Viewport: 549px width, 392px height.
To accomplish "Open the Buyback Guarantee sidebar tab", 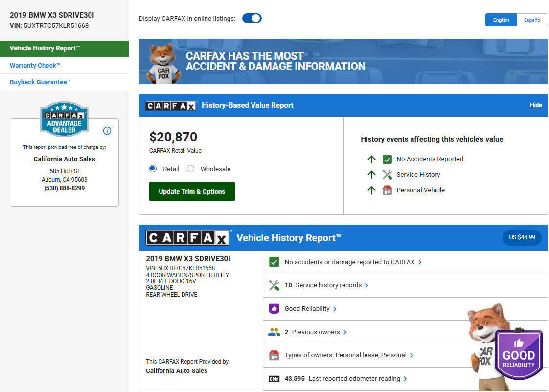I will [x=40, y=82].
